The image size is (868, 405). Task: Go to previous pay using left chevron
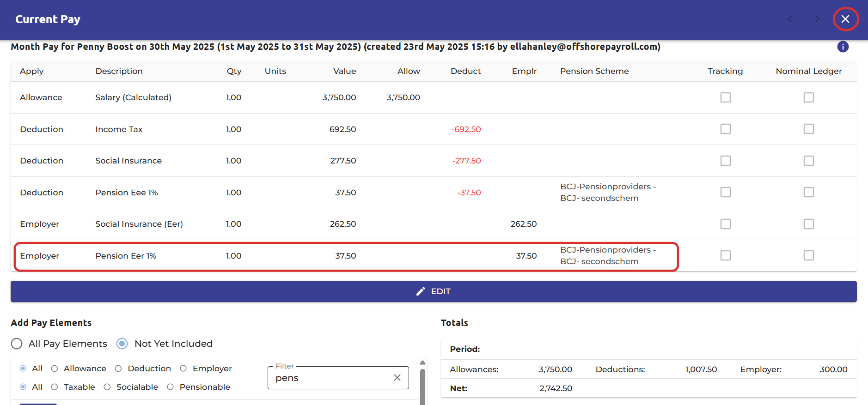(790, 19)
